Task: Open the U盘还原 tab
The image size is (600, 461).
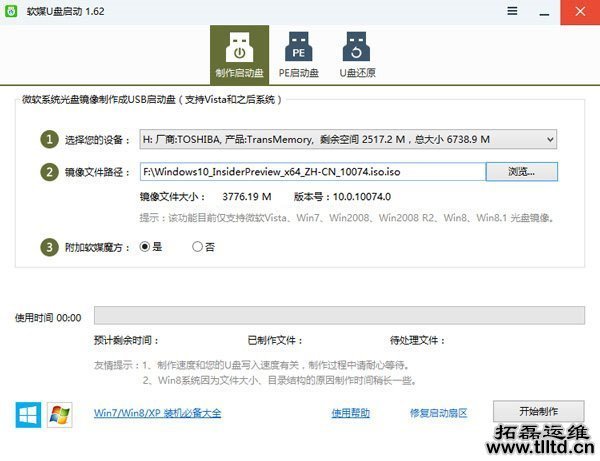Action: [357, 55]
